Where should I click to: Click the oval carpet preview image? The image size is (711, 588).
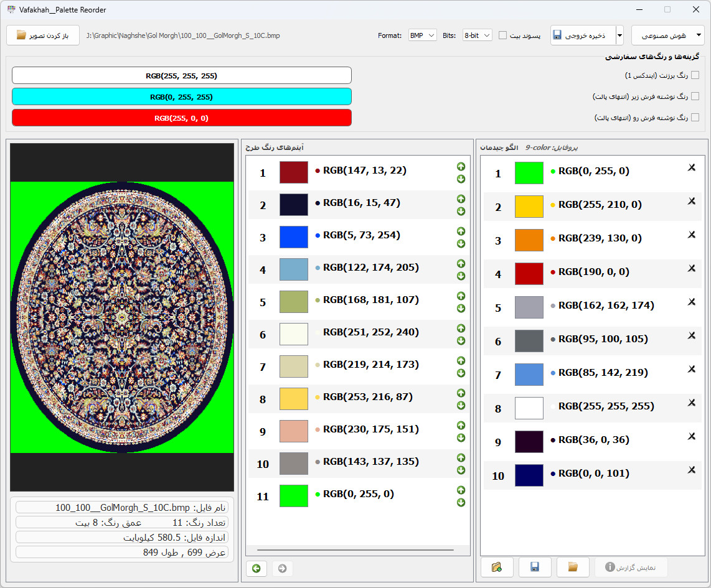tap(122, 317)
